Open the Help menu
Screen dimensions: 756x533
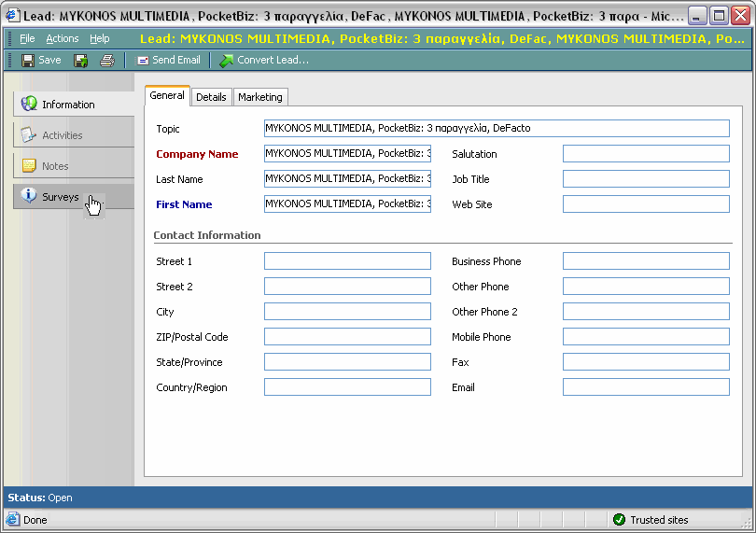coord(99,38)
